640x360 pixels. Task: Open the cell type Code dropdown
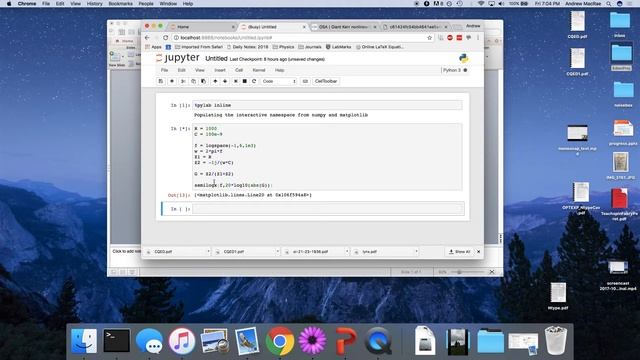(279, 81)
